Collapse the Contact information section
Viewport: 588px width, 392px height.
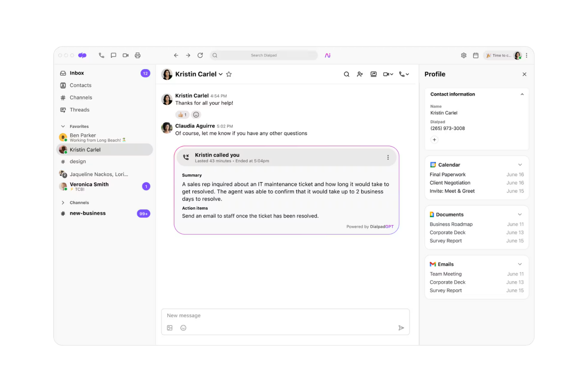tap(522, 94)
